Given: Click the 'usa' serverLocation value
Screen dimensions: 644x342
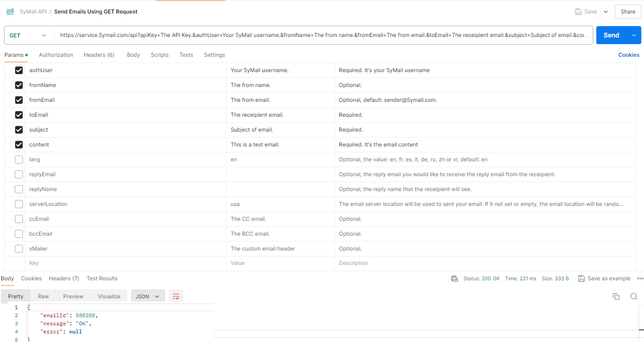Looking at the screenshot, I should pyautogui.click(x=235, y=204).
